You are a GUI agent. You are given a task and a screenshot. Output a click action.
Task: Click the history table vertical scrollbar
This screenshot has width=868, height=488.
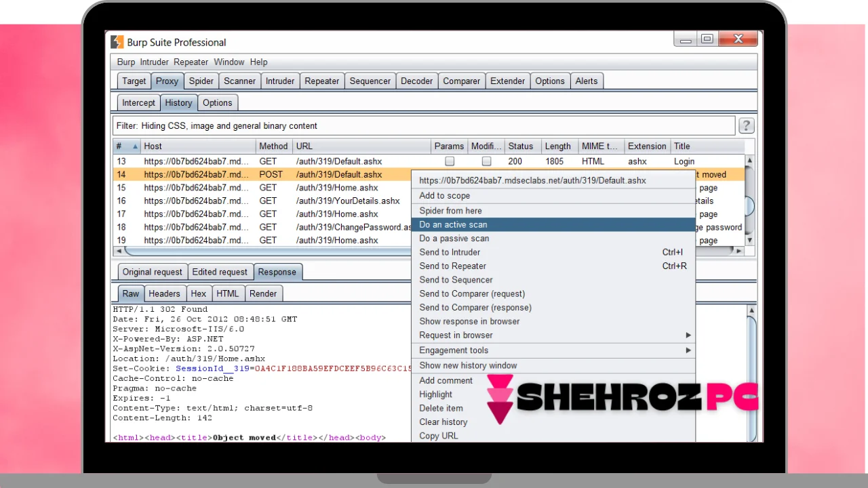tap(749, 201)
